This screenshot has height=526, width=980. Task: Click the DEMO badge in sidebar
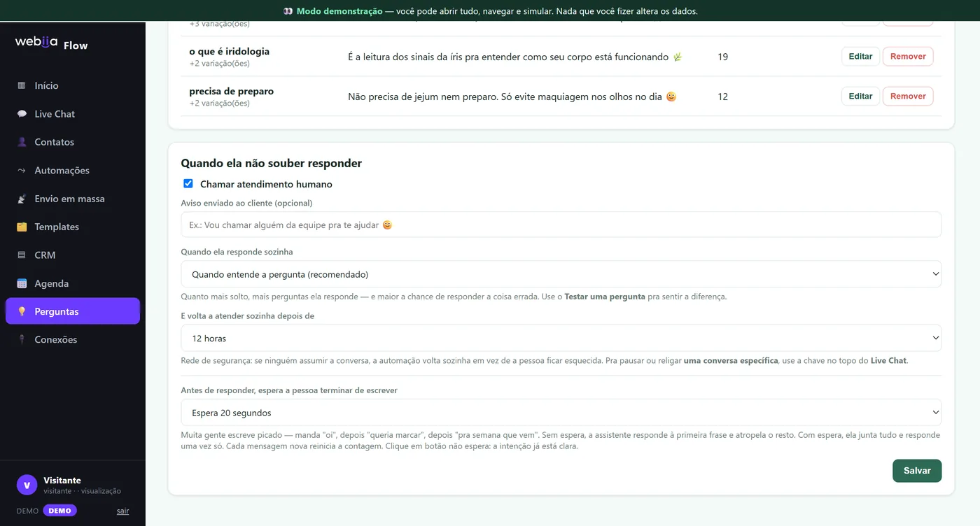point(59,511)
